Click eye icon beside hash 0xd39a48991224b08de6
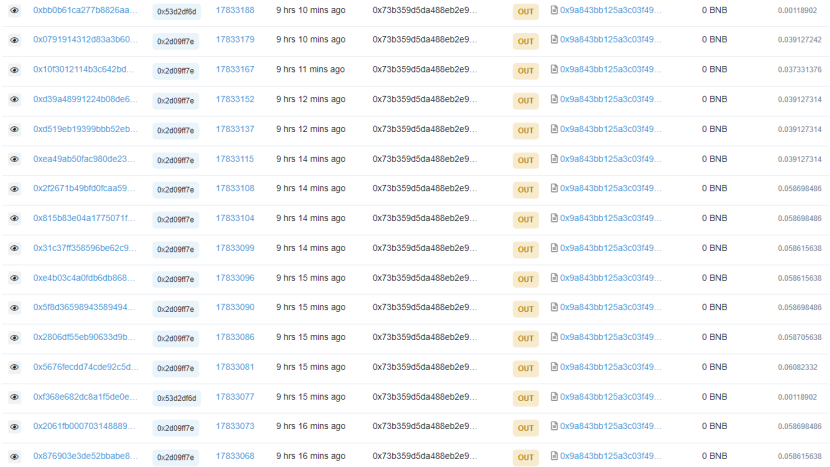Image resolution: width=830 pixels, height=467 pixels. coord(14,100)
